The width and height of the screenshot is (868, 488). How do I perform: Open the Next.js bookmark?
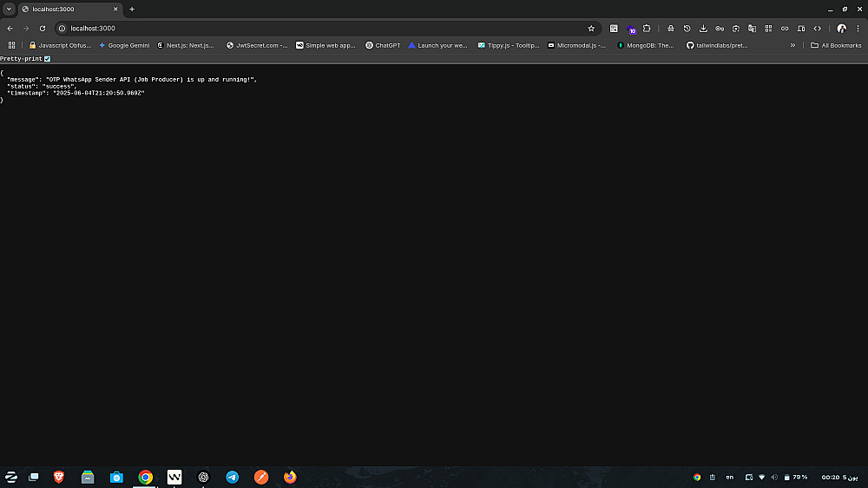click(x=186, y=45)
